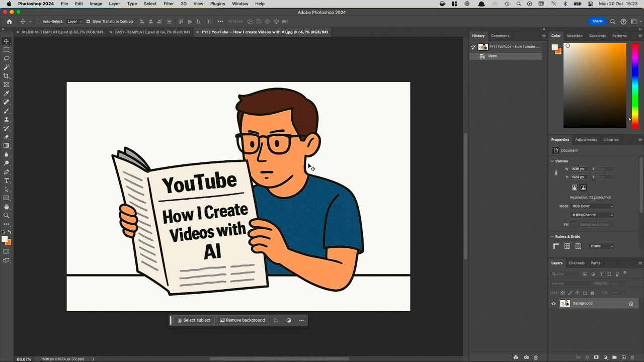Unlock the Background layer lock icon
This screenshot has width=644, height=362.
[x=631, y=304]
